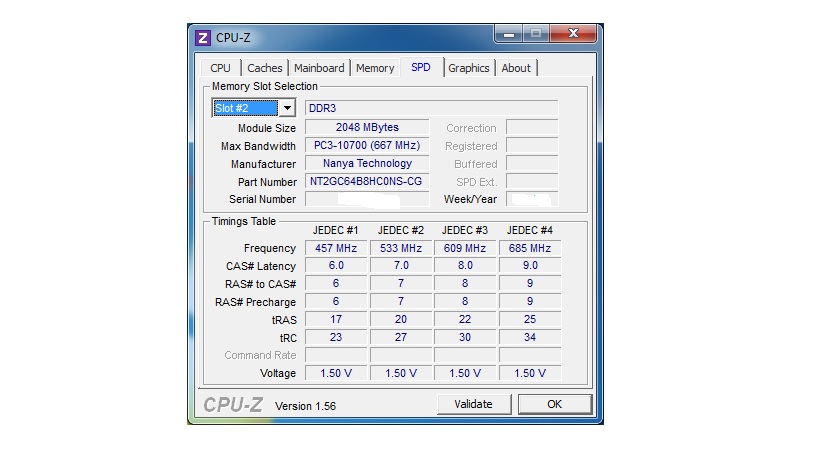Click the JEDEC #1 column header
Image resolution: width=819 pixels, height=460 pixels.
[336, 230]
